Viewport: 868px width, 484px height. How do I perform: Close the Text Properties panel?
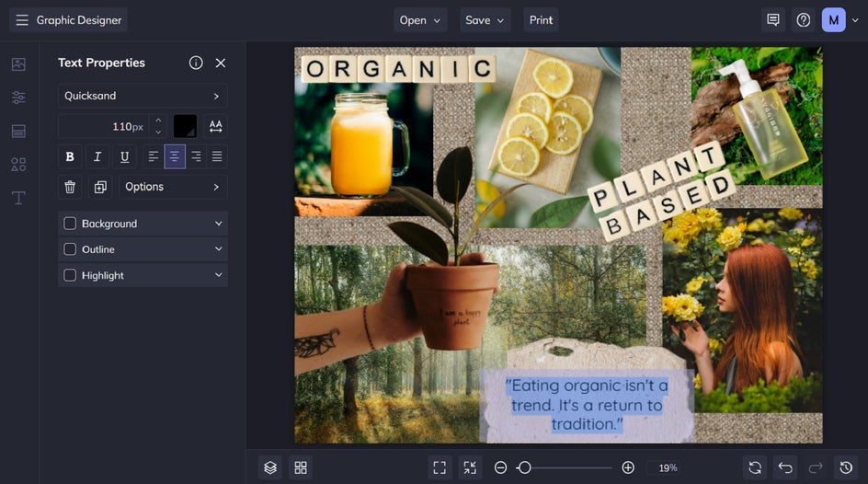[x=221, y=63]
